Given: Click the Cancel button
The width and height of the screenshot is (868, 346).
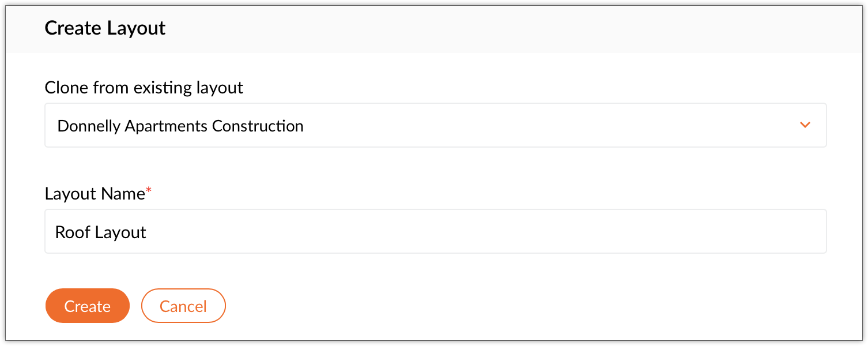Looking at the screenshot, I should pos(183,306).
